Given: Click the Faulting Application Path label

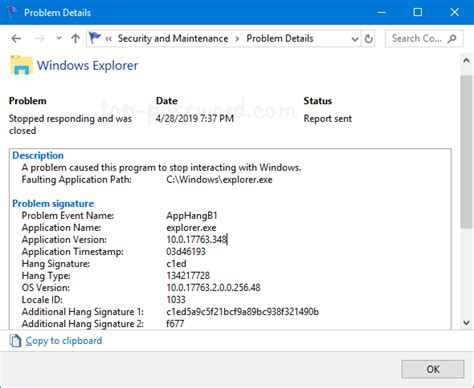Looking at the screenshot, I should click(x=77, y=180).
